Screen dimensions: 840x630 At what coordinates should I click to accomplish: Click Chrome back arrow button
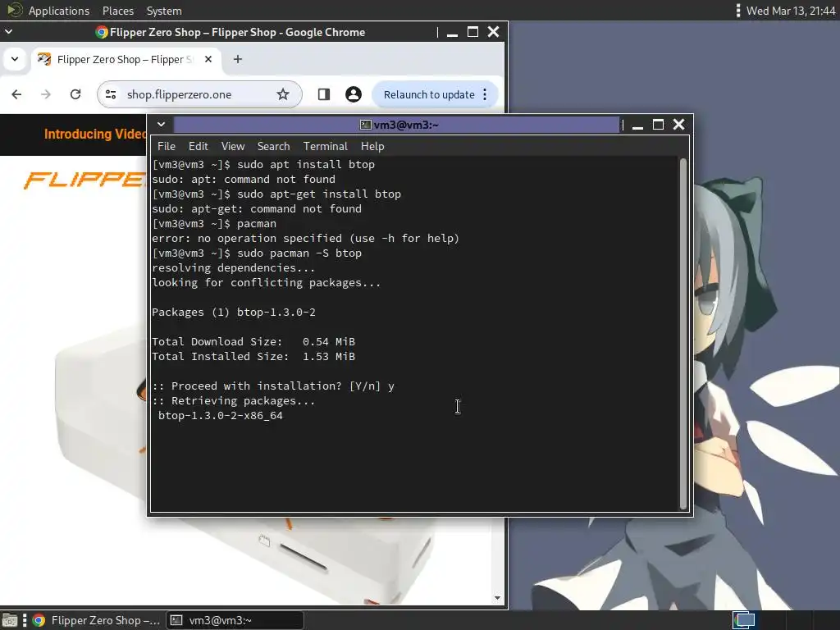(16, 94)
